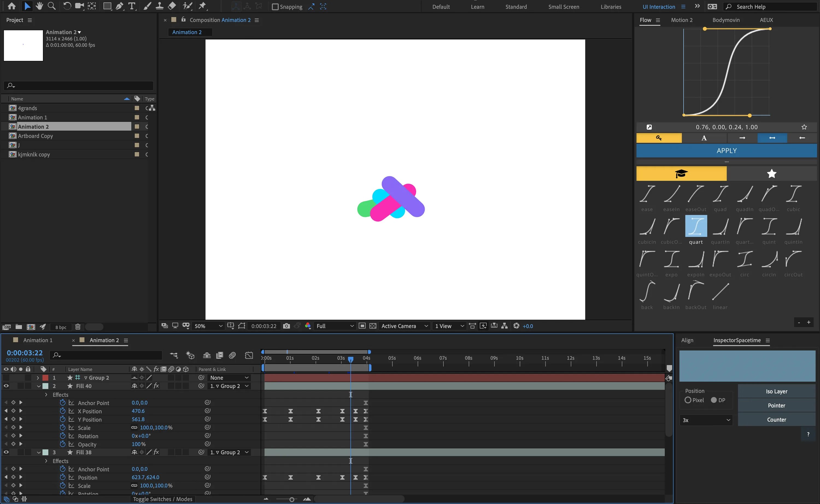Hide the Fill 38 layer
Viewport: 820px width, 504px height.
point(6,452)
